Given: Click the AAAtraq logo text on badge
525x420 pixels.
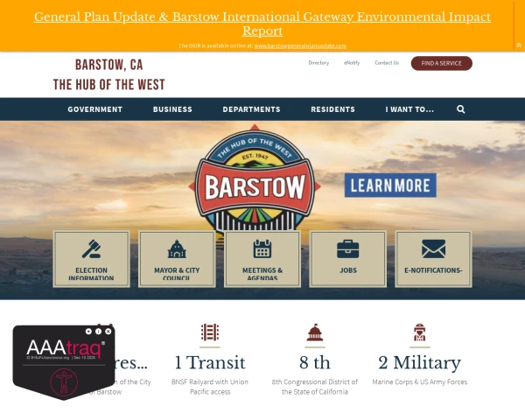Looking at the screenshot, I should [64, 348].
